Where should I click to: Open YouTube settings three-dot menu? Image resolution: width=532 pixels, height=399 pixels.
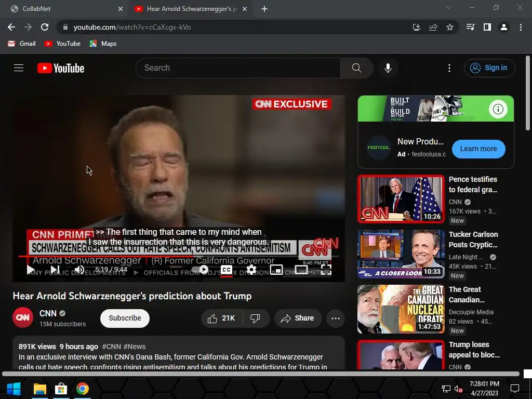[x=449, y=68]
